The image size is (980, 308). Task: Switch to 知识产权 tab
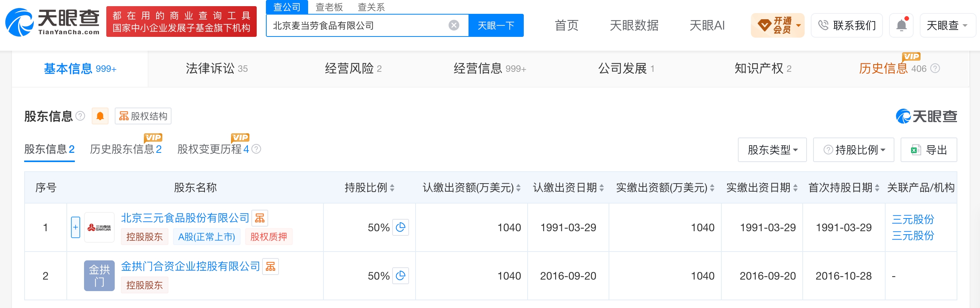tap(763, 68)
